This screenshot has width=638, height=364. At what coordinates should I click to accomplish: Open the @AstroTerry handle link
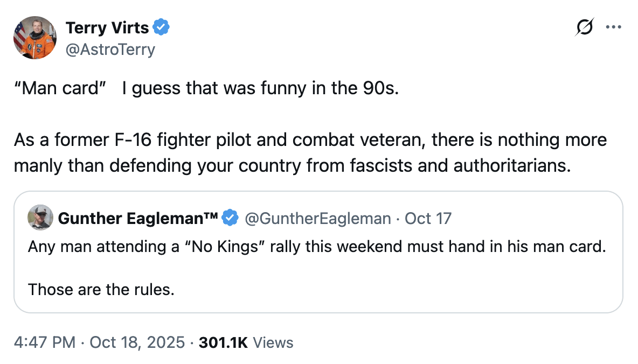[x=110, y=50]
